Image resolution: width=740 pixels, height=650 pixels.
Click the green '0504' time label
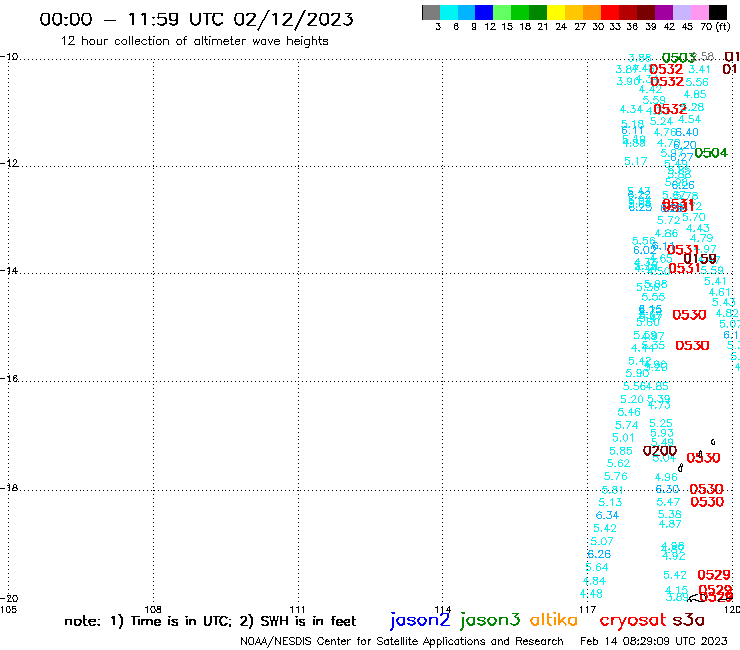click(x=711, y=153)
